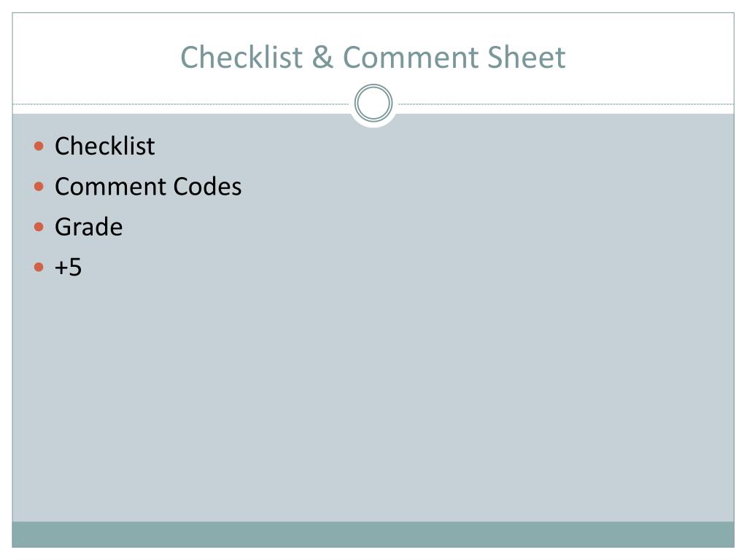
Task: Select the orange bullet beside Comment Codes
Action: pos(39,186)
